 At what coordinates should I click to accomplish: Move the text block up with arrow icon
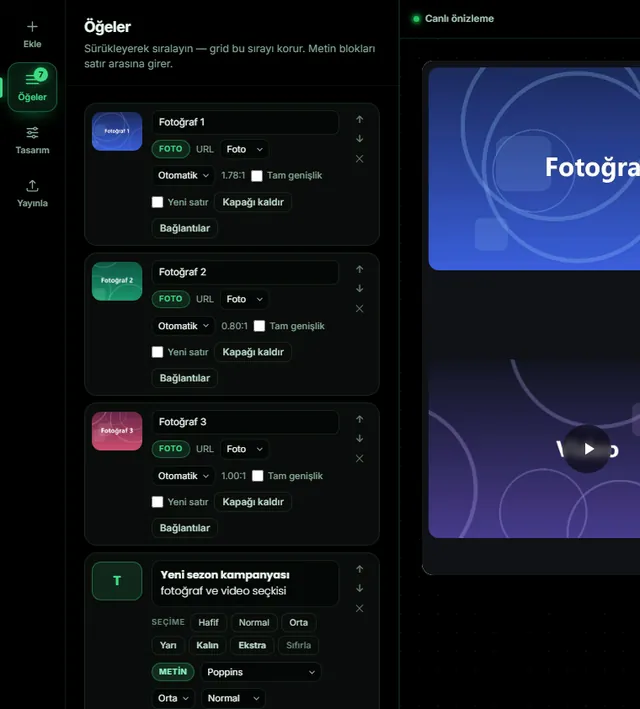(360, 569)
